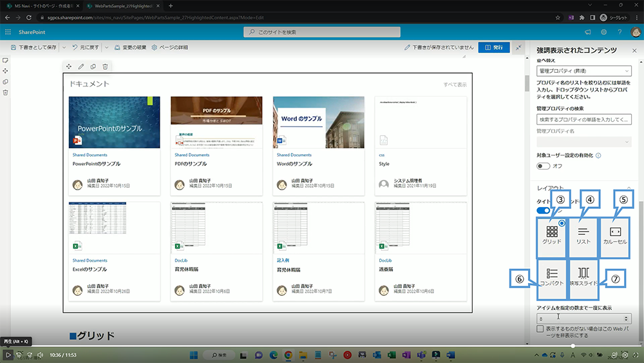Open the SharePoint help question mark
Screen dimensions: 644x363
[620, 32]
